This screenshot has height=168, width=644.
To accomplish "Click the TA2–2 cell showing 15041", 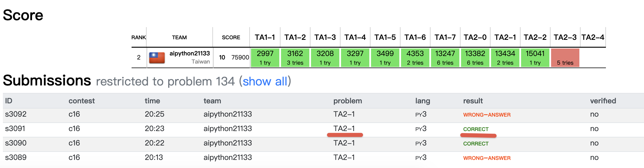I will 535,58.
